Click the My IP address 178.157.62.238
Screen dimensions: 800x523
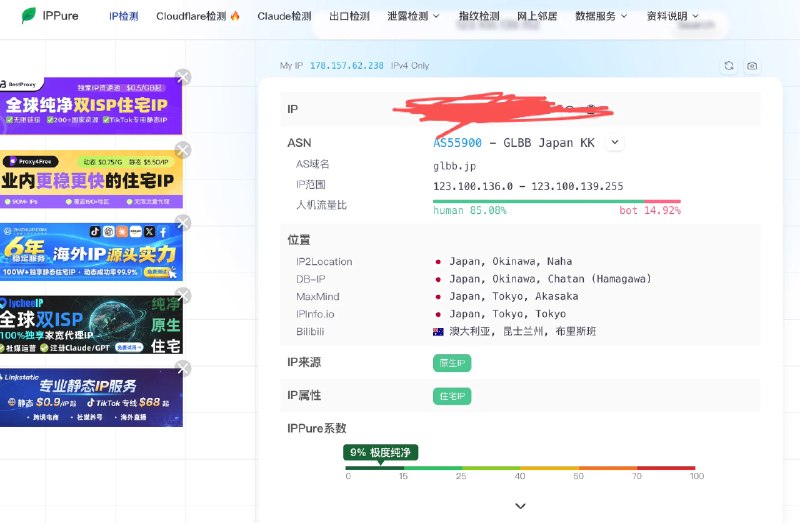pyautogui.click(x=346, y=66)
